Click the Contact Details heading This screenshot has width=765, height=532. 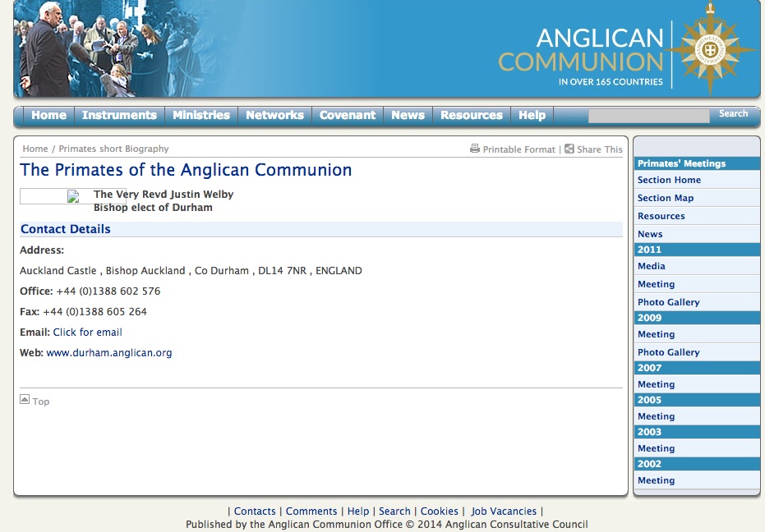tap(66, 229)
